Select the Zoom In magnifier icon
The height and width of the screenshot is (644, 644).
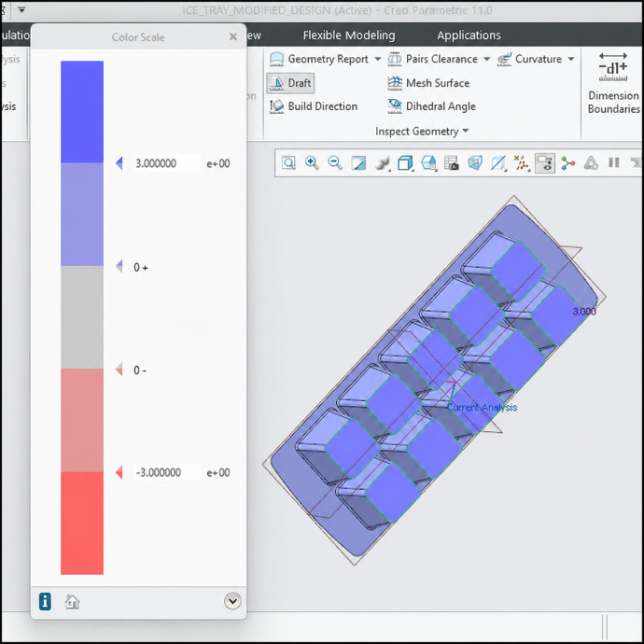pos(312,163)
